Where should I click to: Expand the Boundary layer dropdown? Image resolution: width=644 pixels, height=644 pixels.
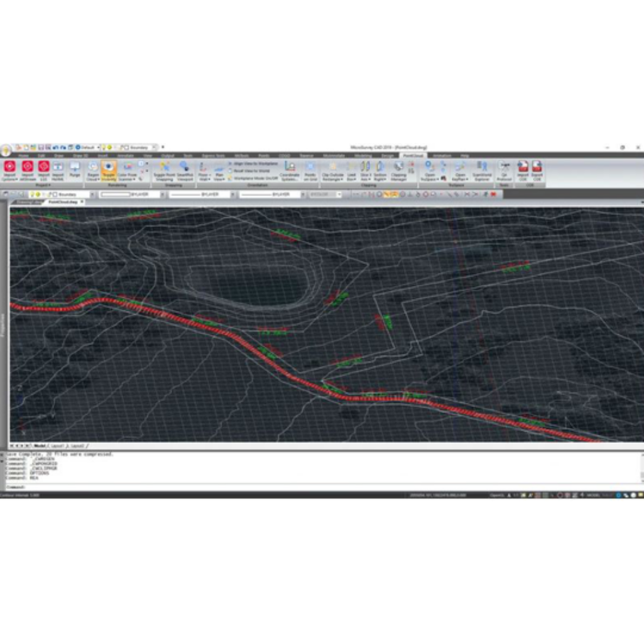(x=92, y=195)
